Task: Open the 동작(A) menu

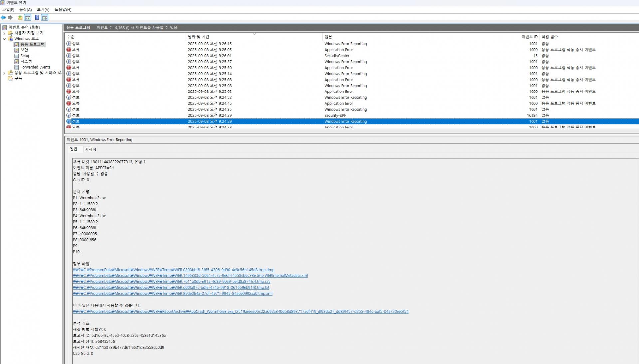Action: (x=25, y=10)
